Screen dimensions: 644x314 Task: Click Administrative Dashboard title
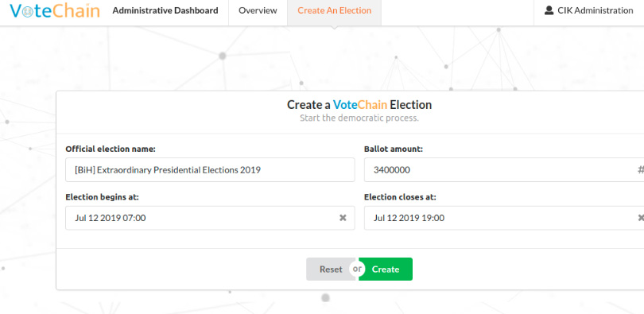[165, 10]
